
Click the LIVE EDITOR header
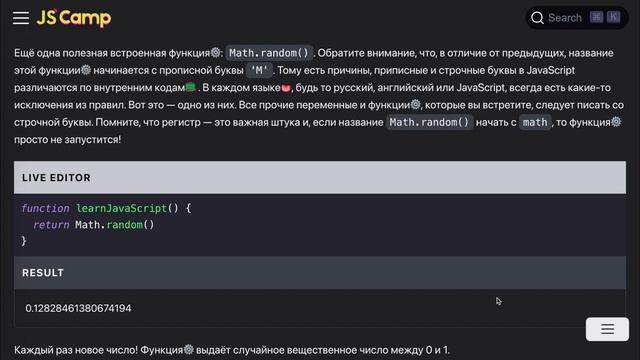(320, 178)
